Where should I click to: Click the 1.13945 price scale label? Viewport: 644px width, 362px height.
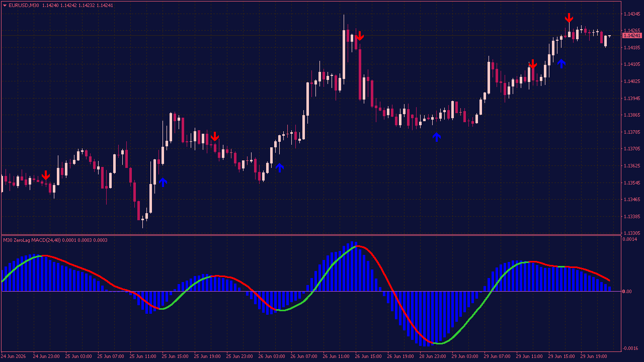(x=631, y=99)
